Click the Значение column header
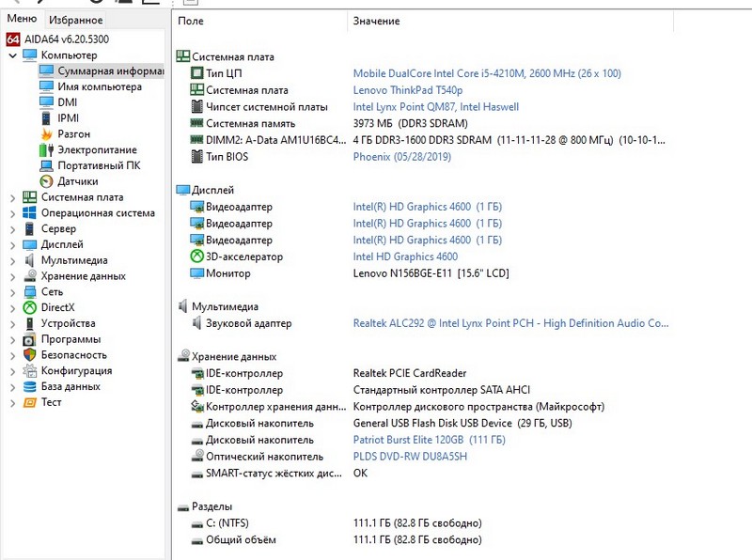Viewport: 752px width, 560px height. point(376,21)
